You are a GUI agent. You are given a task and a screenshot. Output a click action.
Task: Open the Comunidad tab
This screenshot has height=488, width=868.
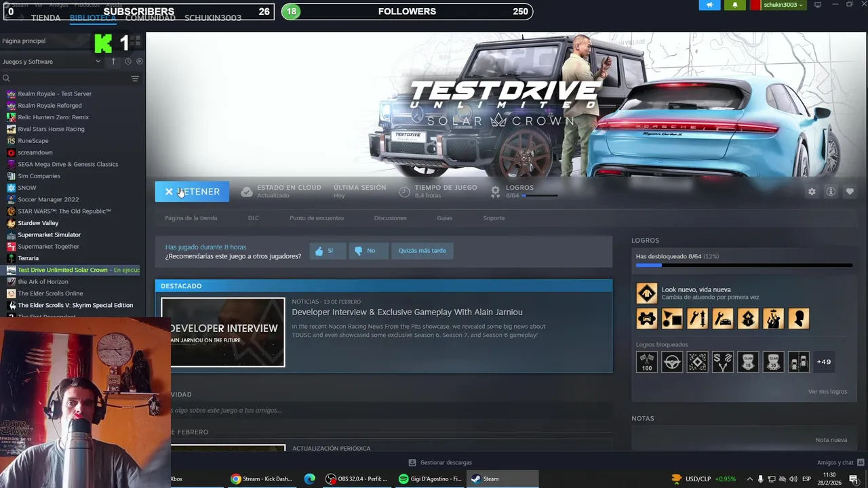click(x=151, y=18)
